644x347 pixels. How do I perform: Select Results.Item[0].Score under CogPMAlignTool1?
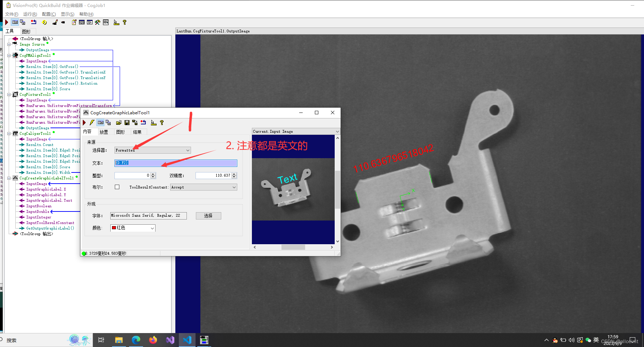[48, 89]
